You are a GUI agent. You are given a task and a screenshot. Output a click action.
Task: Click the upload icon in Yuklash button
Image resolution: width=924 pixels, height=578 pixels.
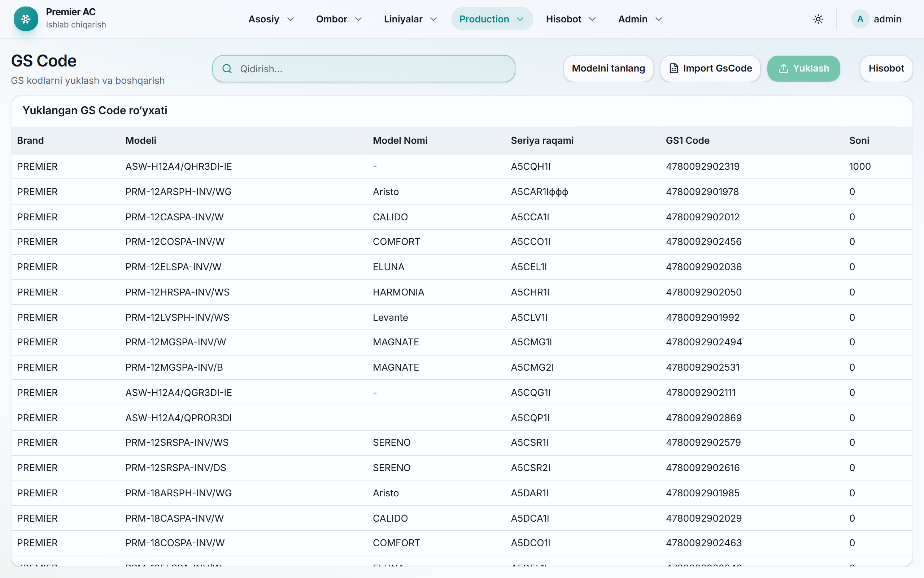click(x=783, y=68)
